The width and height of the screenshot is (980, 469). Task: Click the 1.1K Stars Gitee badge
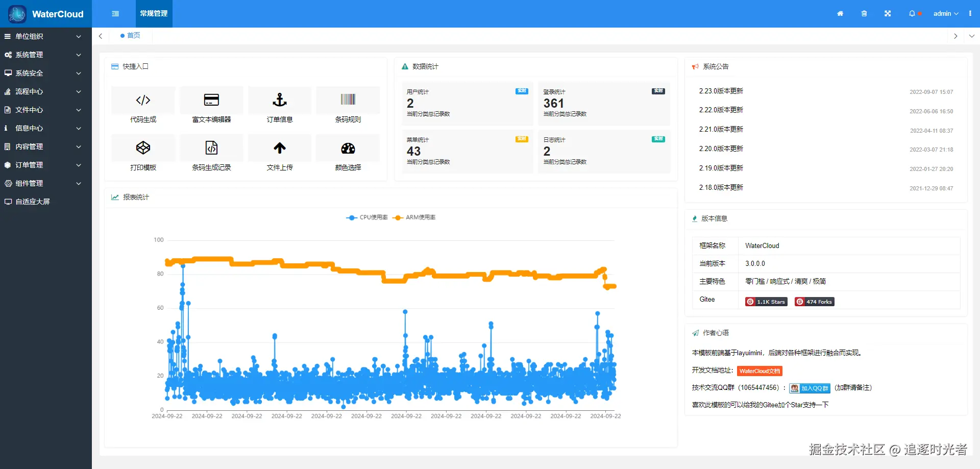click(x=766, y=302)
